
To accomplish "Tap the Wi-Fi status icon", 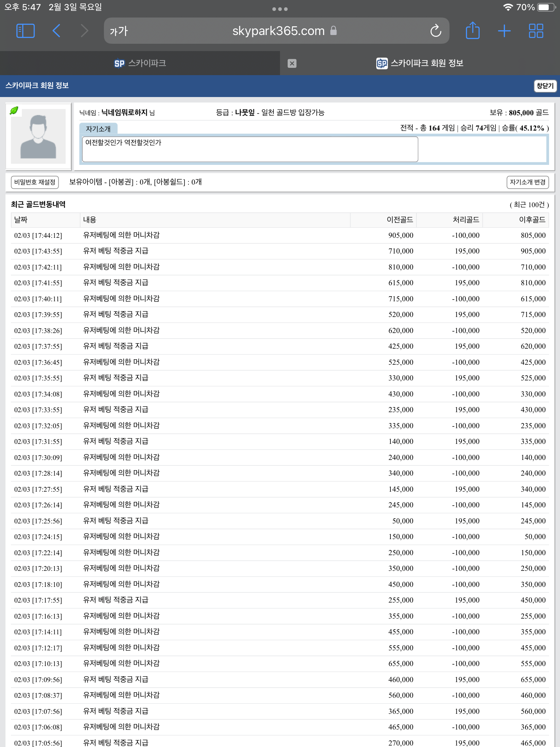I will pos(508,7).
